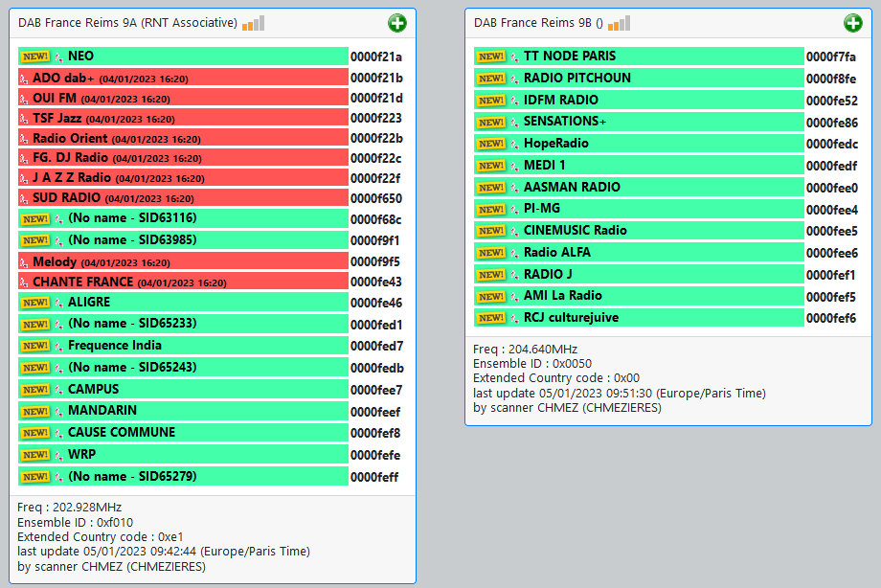Click the antenna icon beside SUD RADIO
Screen dimensions: 881x588
tap(24, 198)
